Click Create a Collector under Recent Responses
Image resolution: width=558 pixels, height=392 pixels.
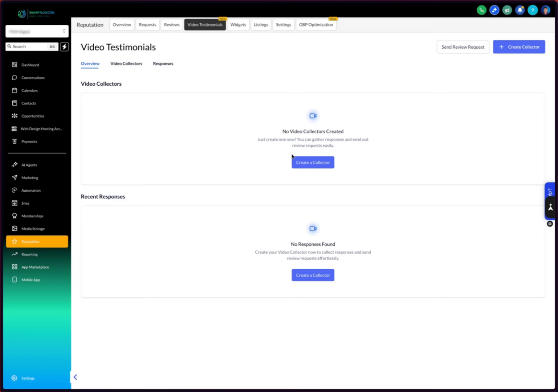coord(313,275)
